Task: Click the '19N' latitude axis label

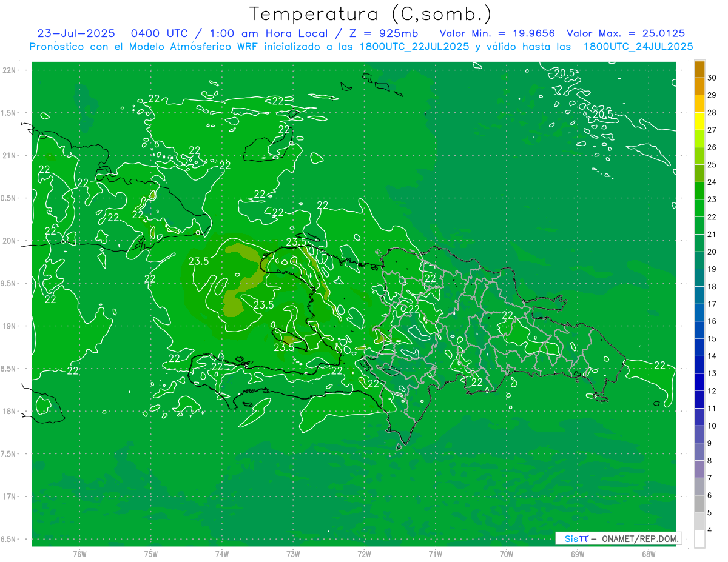Action: 10,326
